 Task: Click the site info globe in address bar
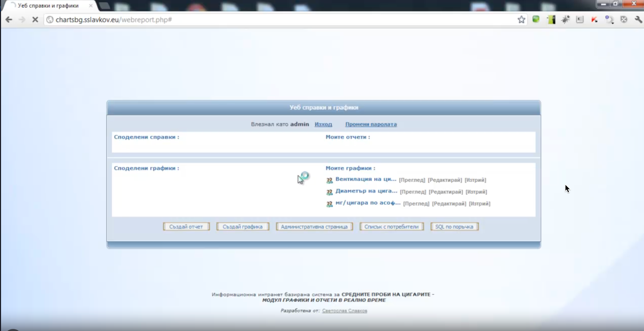50,20
